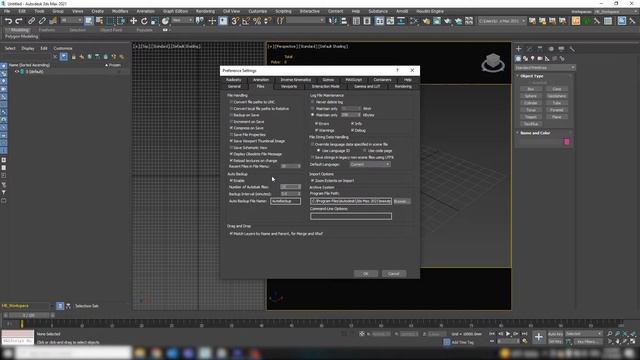Click the Browse button for program path
640x360 pixels.
click(402, 201)
